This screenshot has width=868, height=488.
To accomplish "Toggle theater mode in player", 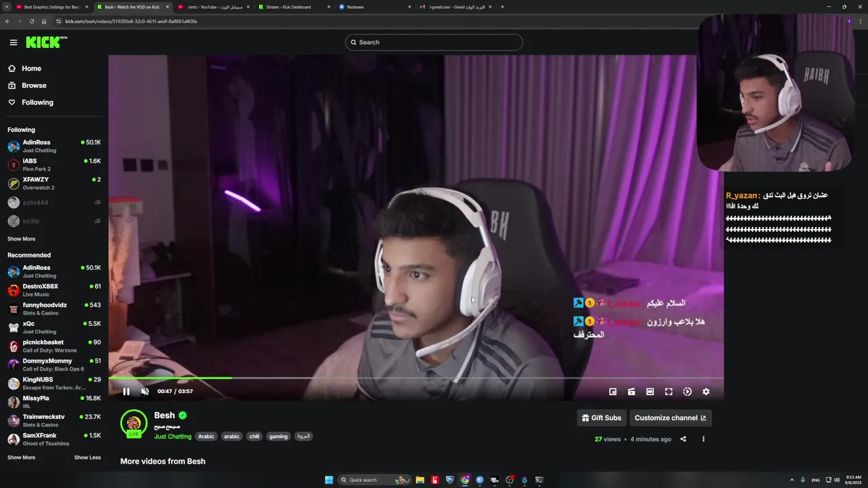I will point(650,392).
